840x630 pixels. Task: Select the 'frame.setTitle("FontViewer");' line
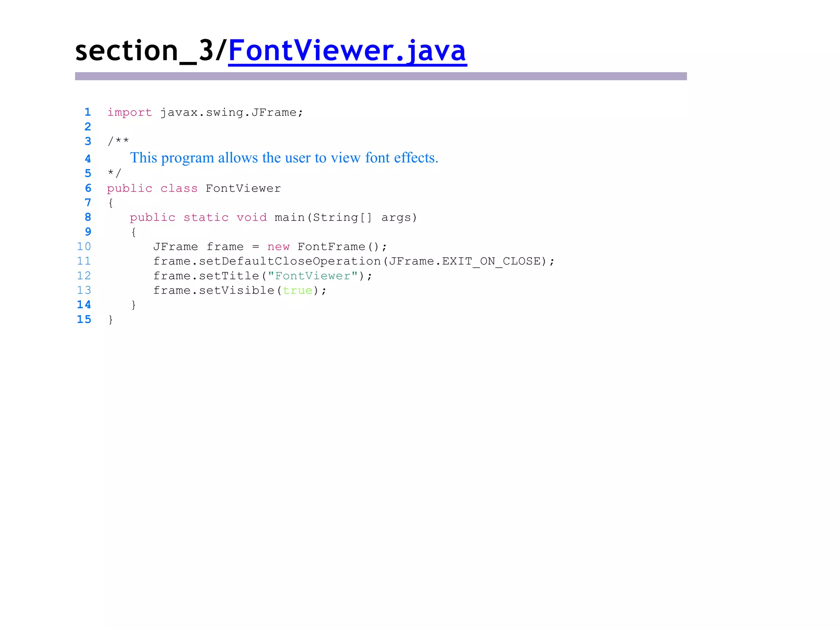[262, 276]
